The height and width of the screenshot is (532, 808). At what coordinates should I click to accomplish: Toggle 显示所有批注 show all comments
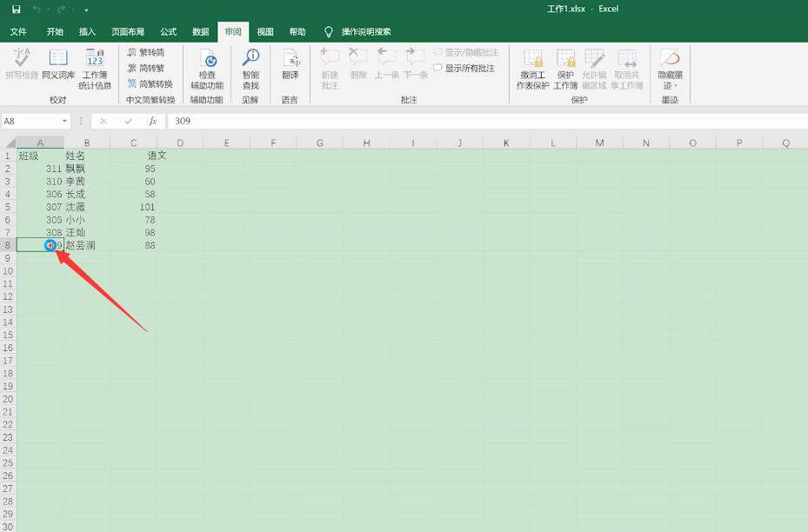point(464,68)
